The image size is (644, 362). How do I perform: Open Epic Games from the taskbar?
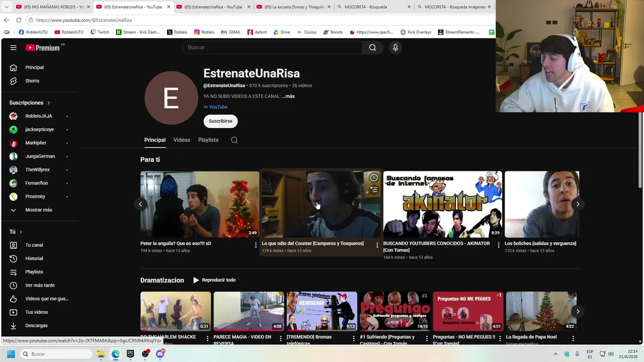(x=130, y=354)
